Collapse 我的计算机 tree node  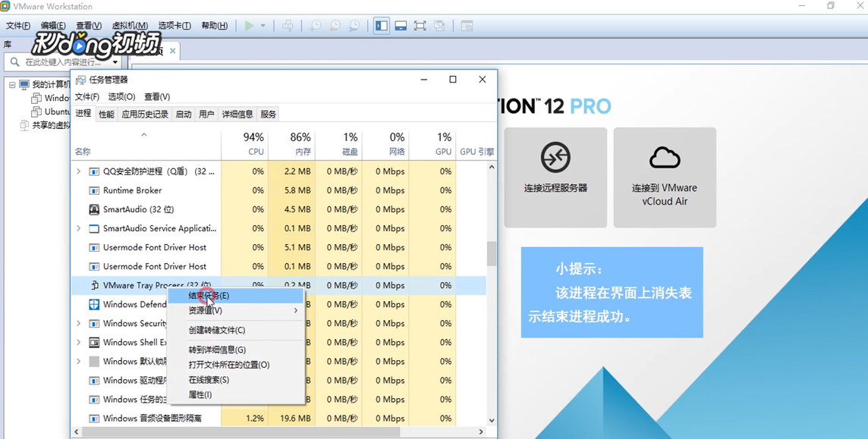pos(12,85)
